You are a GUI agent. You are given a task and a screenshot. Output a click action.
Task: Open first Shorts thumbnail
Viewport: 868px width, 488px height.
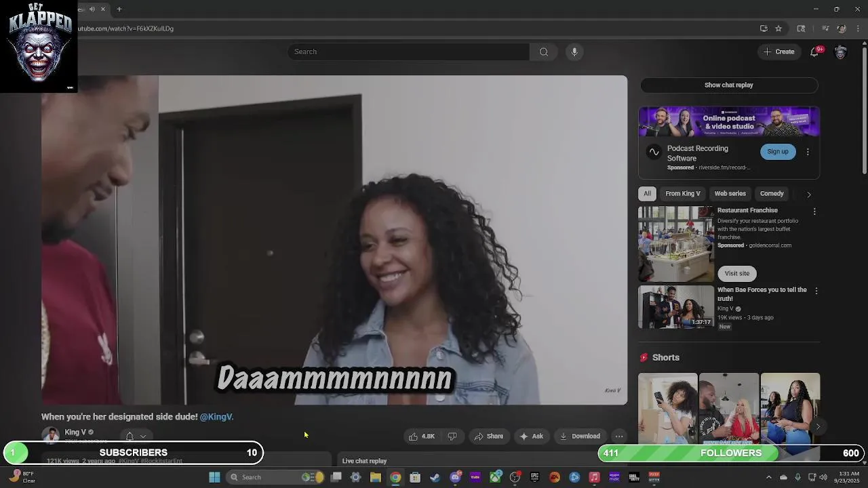coord(667,408)
